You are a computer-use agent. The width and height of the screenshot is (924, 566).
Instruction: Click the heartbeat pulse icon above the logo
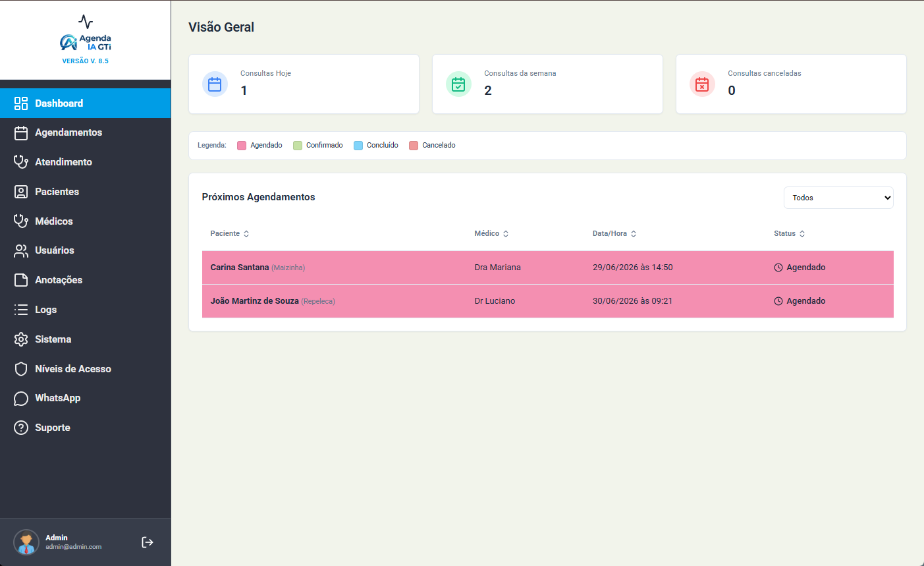click(x=86, y=22)
